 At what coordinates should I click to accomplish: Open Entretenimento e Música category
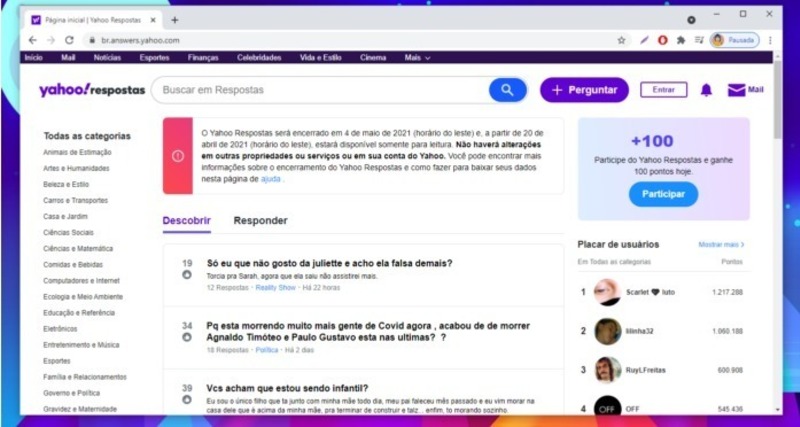[x=81, y=345]
